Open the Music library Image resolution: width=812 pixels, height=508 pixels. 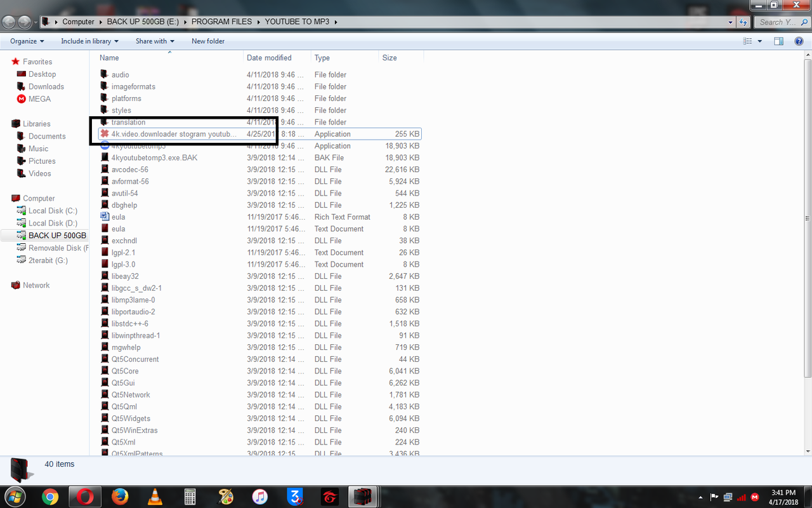tap(38, 149)
